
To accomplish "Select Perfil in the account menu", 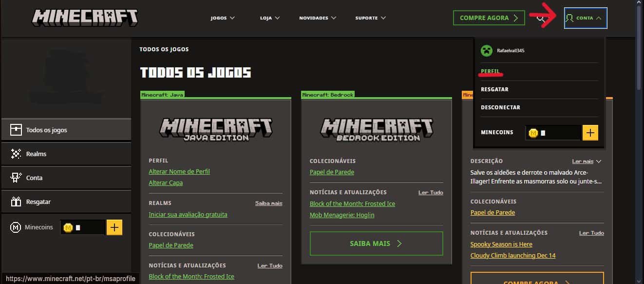I will coord(490,71).
